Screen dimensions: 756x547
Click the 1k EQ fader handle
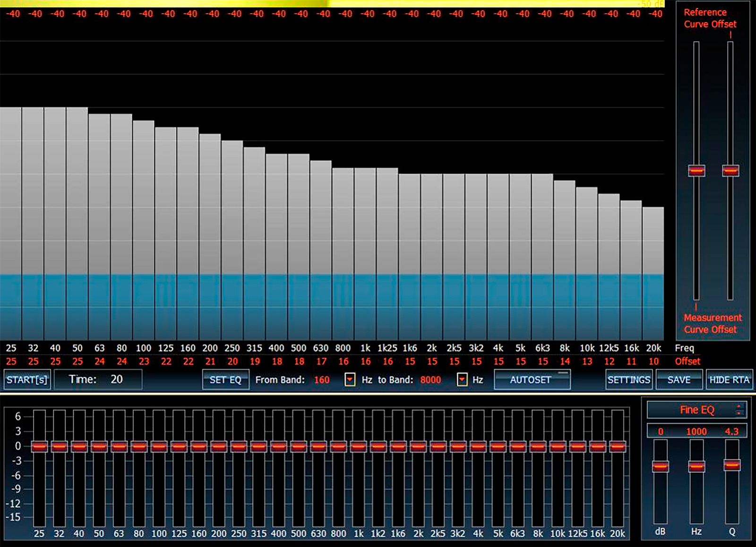point(359,446)
